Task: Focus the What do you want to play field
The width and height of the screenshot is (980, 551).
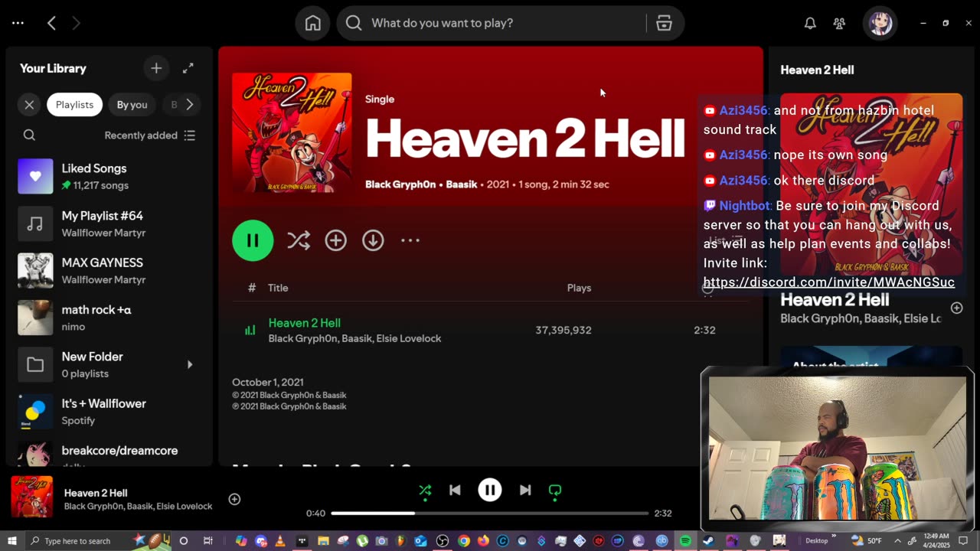Action: pyautogui.click(x=494, y=23)
